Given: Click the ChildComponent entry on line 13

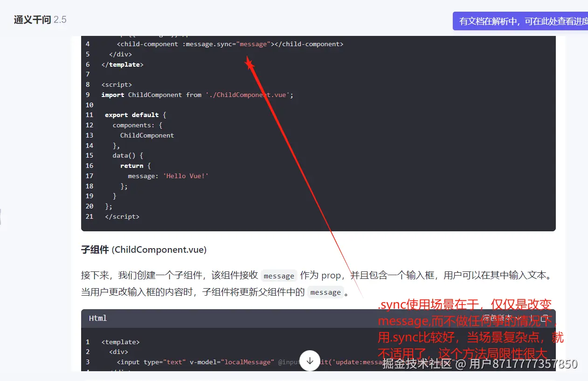Looking at the screenshot, I should click(147, 135).
